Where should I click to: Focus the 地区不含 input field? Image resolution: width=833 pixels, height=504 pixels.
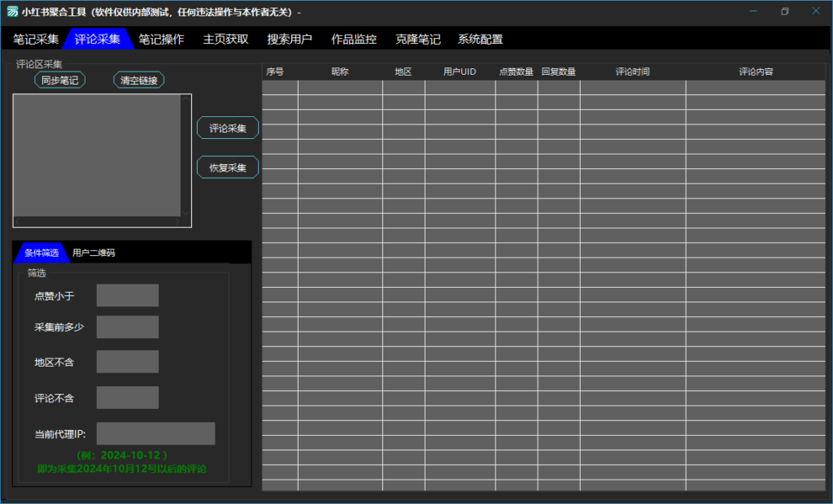[128, 362]
